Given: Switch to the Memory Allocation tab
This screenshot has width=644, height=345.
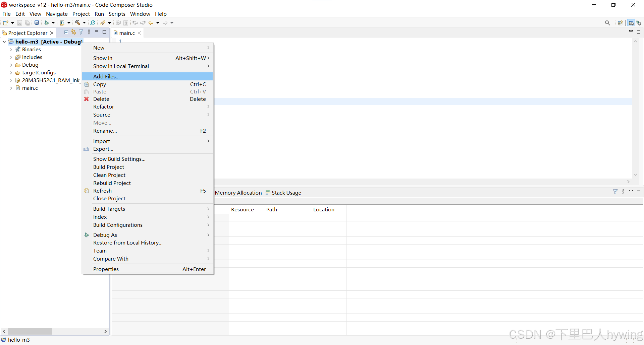Looking at the screenshot, I should point(238,193).
